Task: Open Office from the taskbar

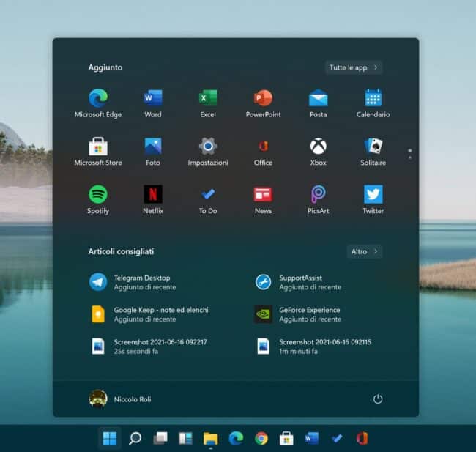Action: pyautogui.click(x=362, y=438)
